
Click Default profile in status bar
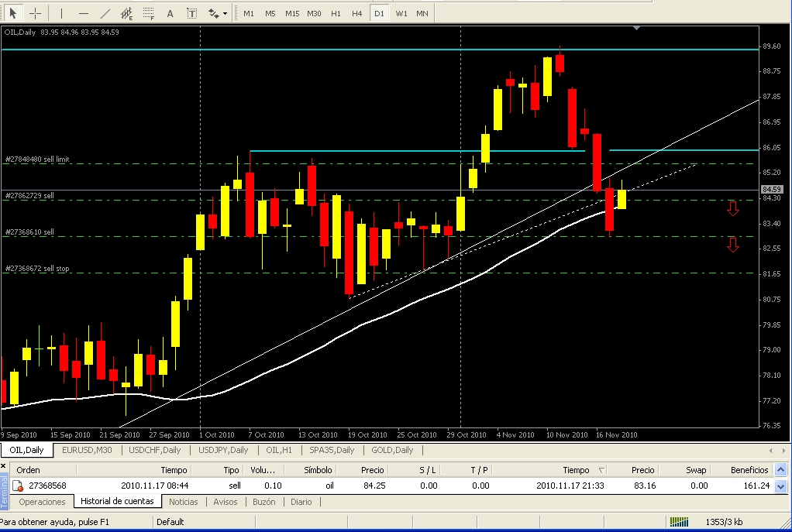coord(170,521)
